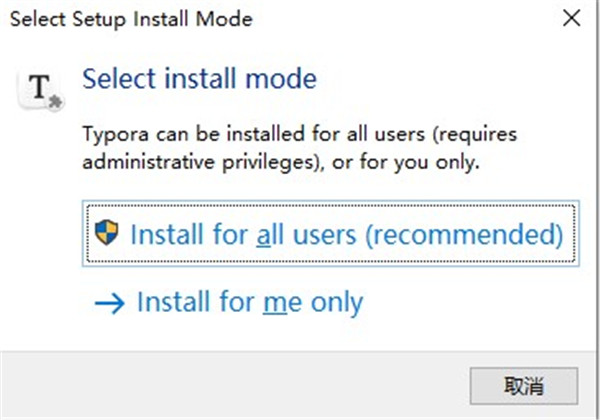Choose Install for all users (recommended)
Screen dimensions: 600x420
coord(330,235)
